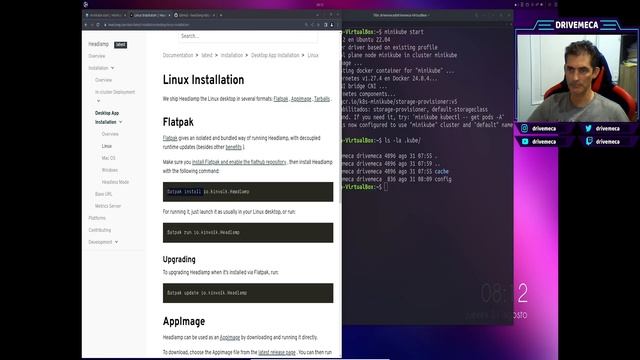
Task: Open Contributing in the sidebar
Action: 100,230
